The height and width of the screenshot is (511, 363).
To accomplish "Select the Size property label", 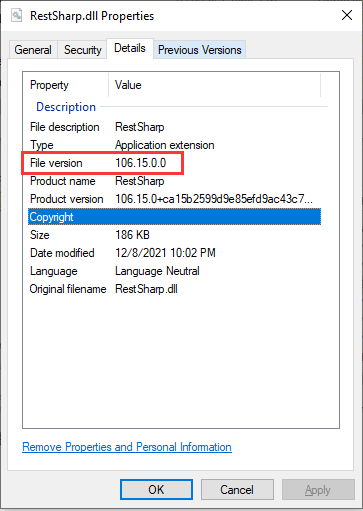I will click(x=40, y=235).
